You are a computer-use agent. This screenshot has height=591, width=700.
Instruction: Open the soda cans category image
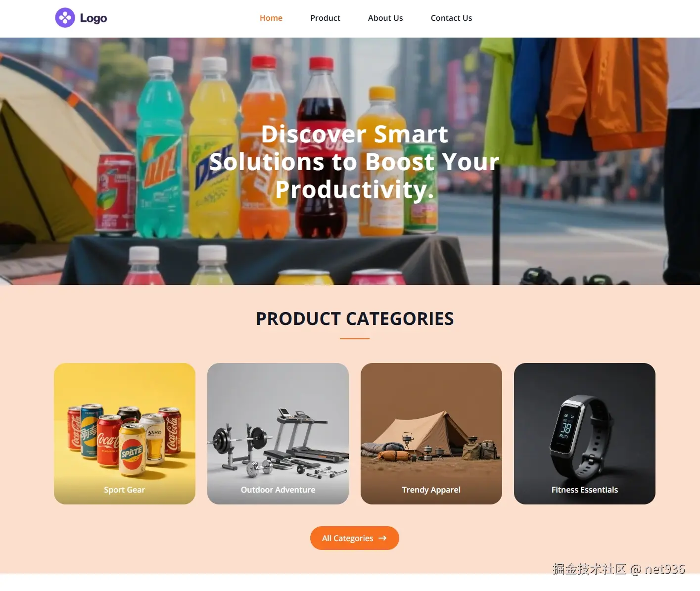pos(125,434)
